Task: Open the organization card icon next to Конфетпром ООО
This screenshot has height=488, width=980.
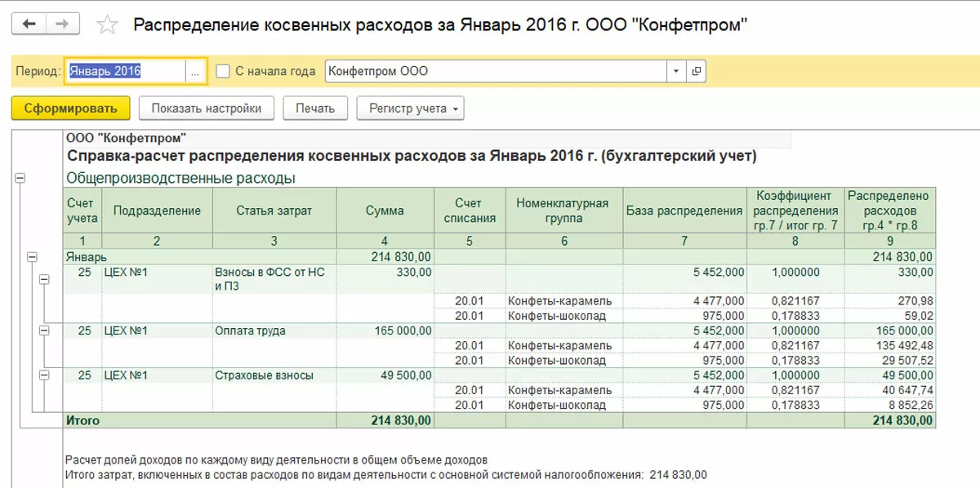Action: (696, 71)
